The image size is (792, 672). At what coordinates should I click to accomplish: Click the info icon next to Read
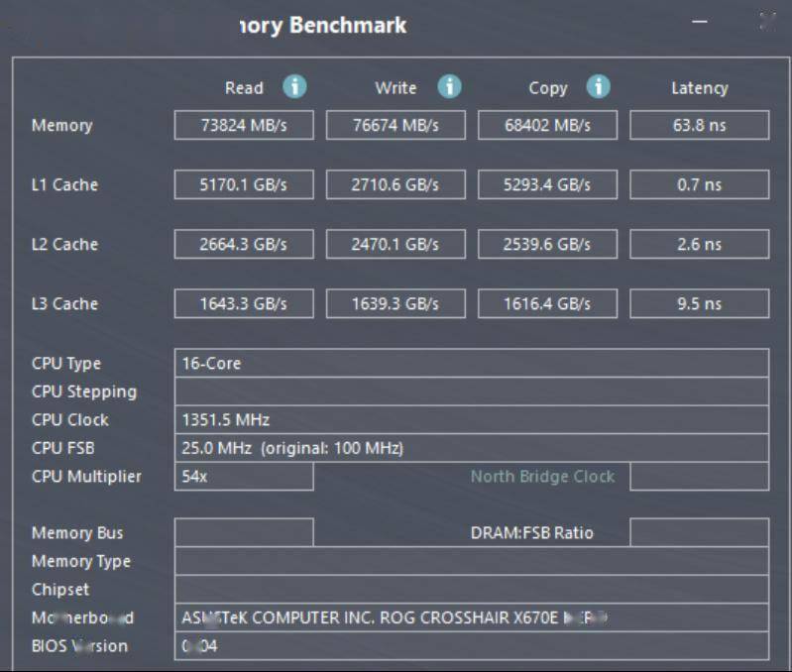click(x=294, y=87)
